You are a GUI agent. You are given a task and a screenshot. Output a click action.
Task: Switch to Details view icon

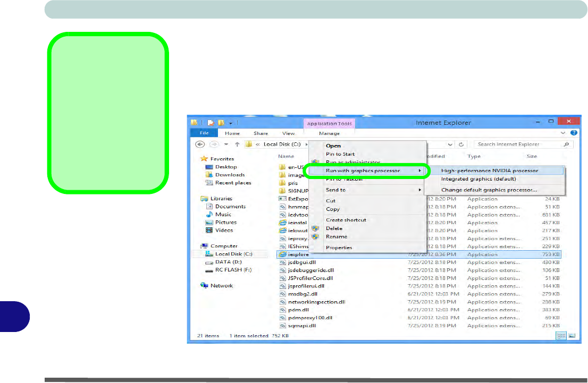[x=561, y=336]
